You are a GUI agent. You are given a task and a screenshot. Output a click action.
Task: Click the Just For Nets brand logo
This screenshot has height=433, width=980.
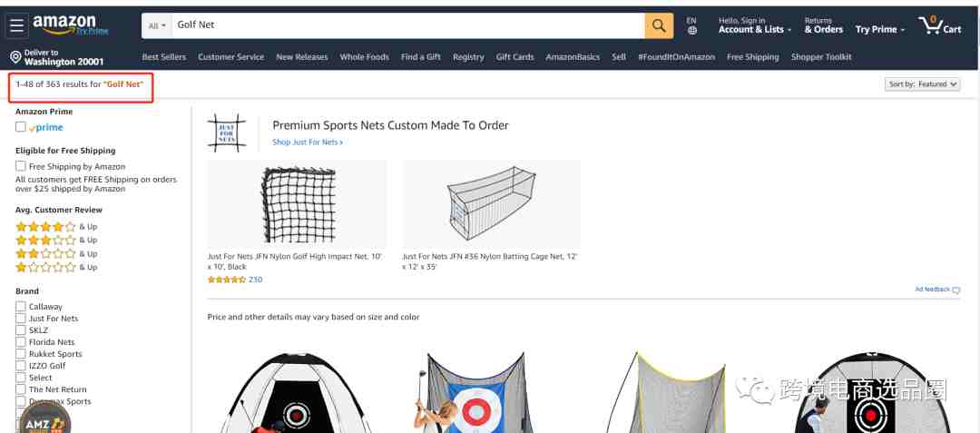pyautogui.click(x=226, y=133)
